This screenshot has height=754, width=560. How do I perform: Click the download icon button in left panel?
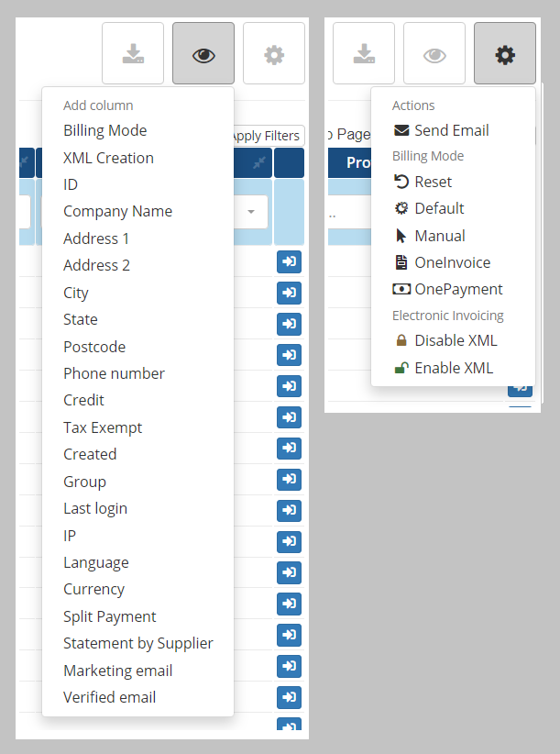(133, 53)
